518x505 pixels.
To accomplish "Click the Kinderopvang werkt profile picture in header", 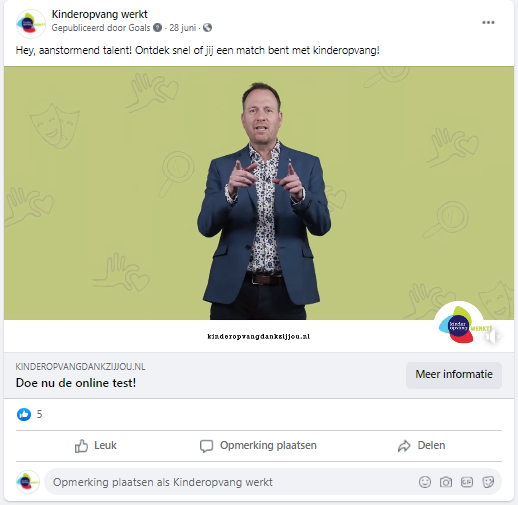I will click(x=30, y=23).
